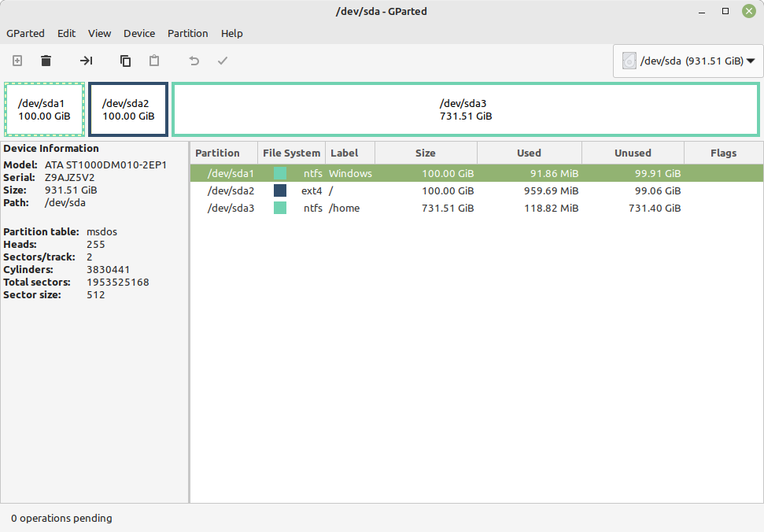Maximize the GParted window
764x532 pixels.
click(x=725, y=11)
